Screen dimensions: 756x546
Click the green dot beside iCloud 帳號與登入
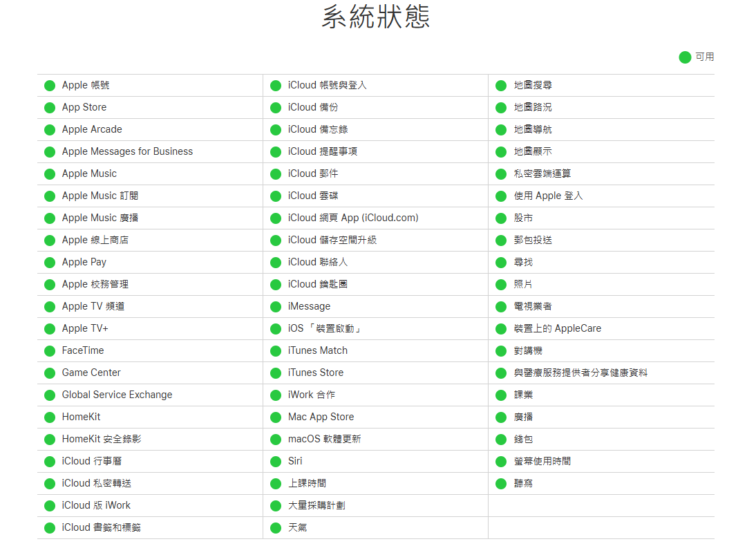pos(276,86)
